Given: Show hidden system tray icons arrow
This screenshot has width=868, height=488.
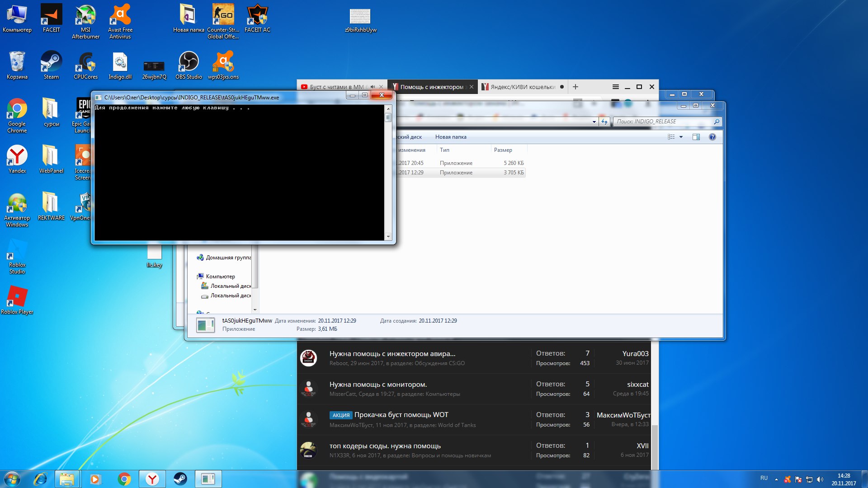Looking at the screenshot, I should tap(776, 479).
